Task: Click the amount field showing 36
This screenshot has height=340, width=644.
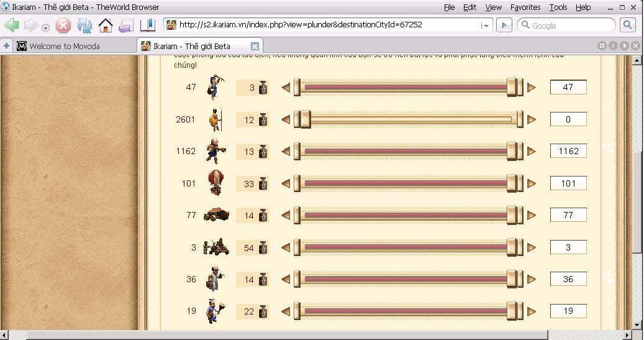Action: coord(568,279)
